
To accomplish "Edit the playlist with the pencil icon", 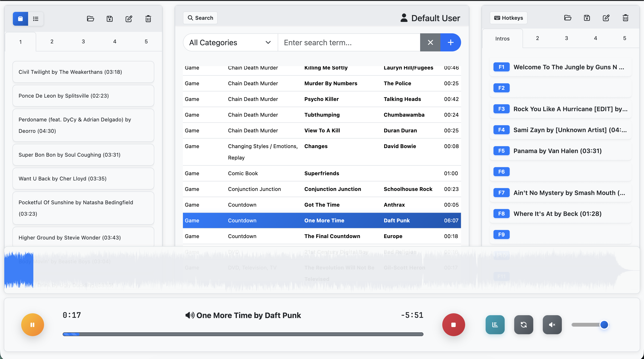I will coord(129,19).
